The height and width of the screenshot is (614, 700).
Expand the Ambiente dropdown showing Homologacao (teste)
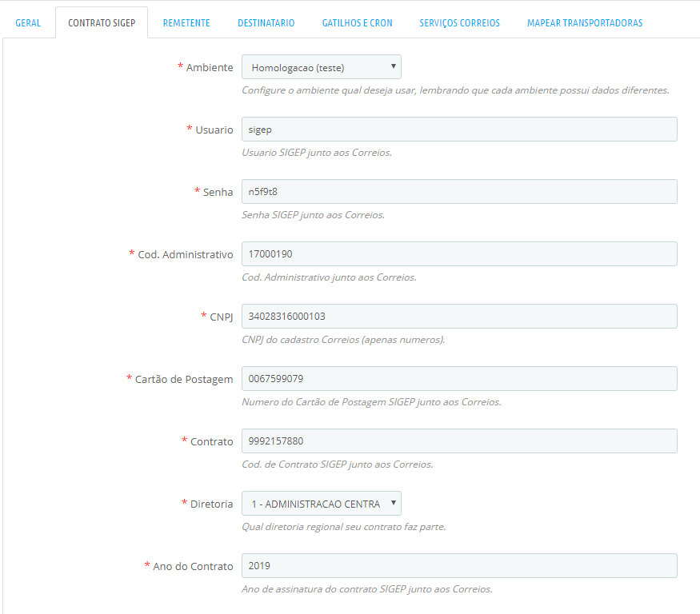321,67
